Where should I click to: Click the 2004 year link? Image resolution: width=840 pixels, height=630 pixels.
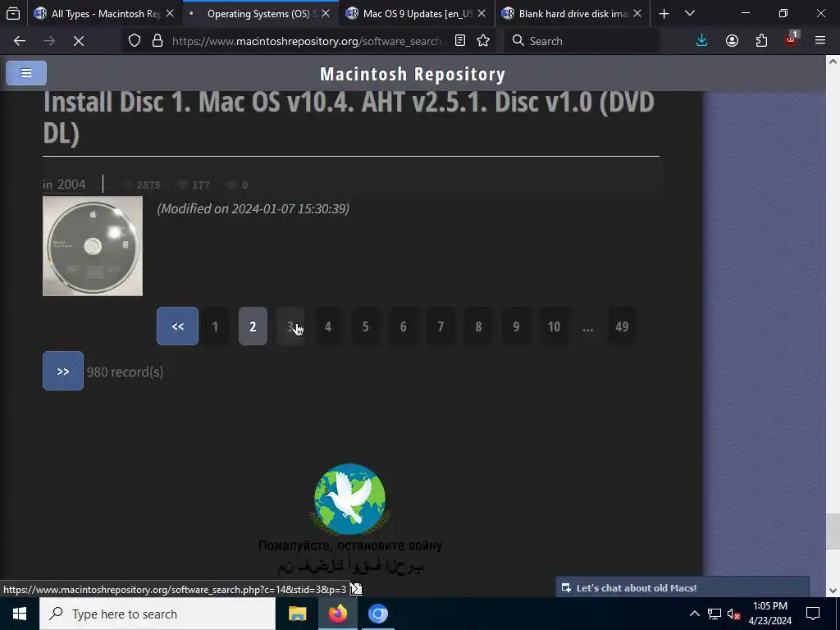click(x=71, y=185)
